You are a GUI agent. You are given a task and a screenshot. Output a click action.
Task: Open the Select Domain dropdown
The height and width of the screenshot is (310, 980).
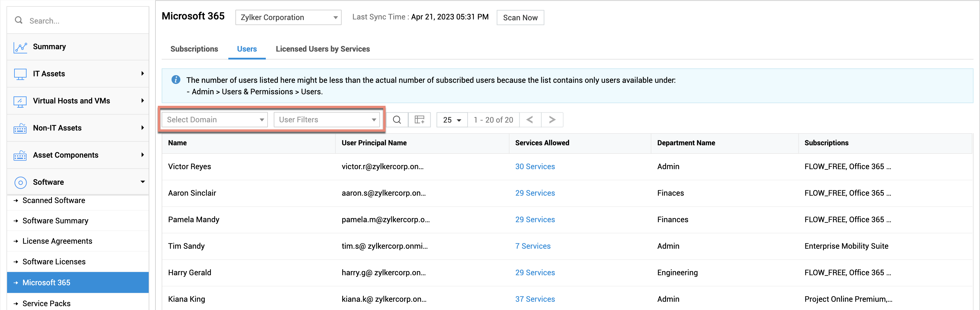pyautogui.click(x=214, y=120)
